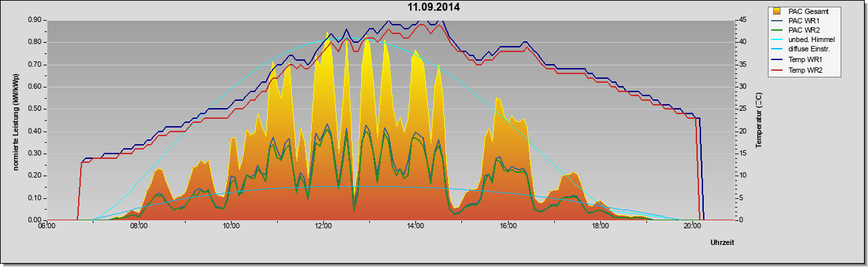The width and height of the screenshot is (868, 267).
Task: Click the 0.50 power axis value
Action: 35,109
